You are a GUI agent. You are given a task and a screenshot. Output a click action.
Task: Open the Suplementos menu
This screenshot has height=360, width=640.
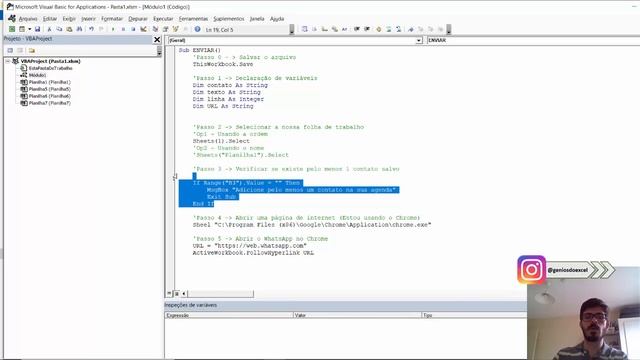tap(229, 19)
